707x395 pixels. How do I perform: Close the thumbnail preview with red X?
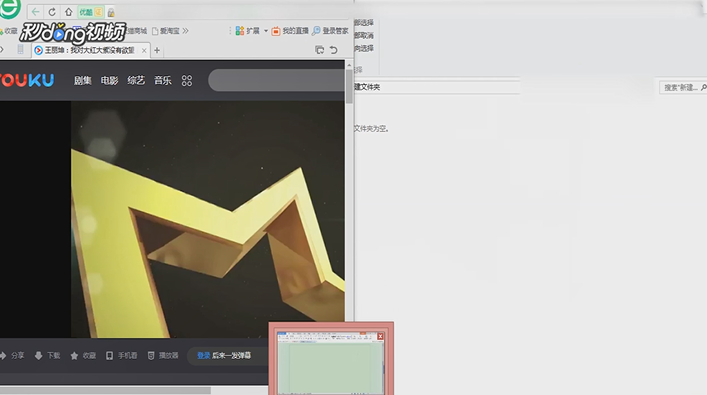click(x=380, y=336)
